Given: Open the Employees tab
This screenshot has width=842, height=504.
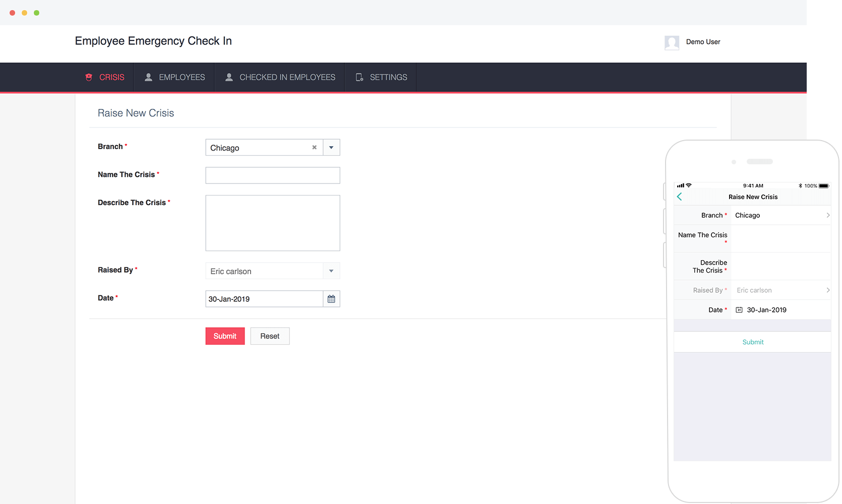Looking at the screenshot, I should pyautogui.click(x=174, y=77).
